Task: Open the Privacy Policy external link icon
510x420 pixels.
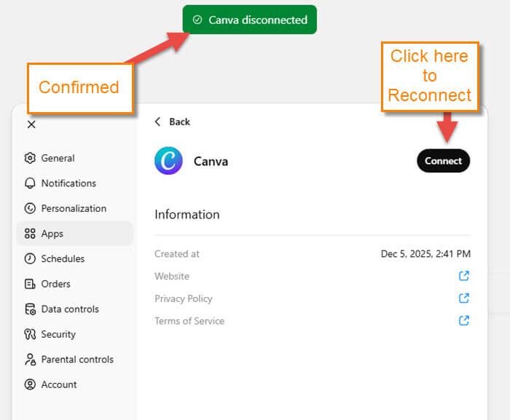Action: pyautogui.click(x=463, y=298)
